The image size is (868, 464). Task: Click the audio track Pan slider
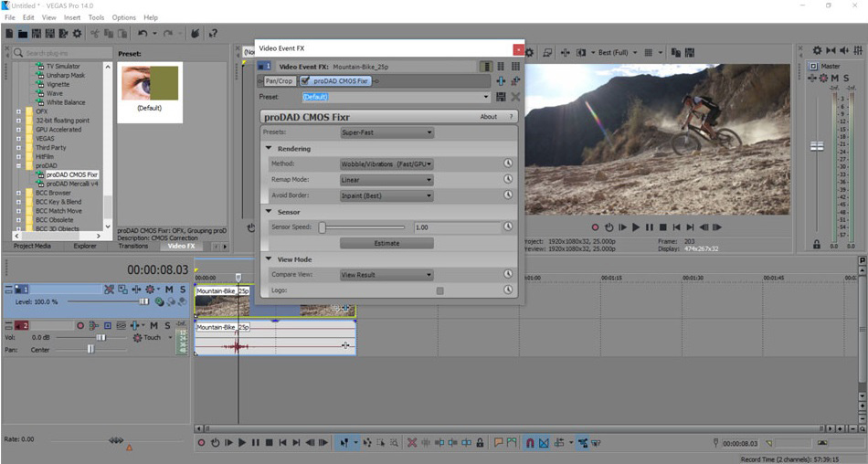pos(90,350)
